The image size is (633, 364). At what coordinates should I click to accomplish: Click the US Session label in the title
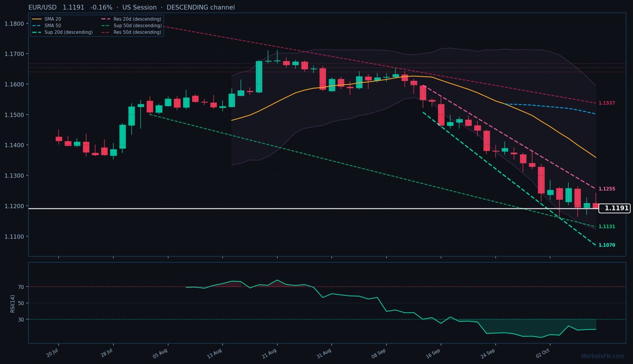(x=139, y=7)
